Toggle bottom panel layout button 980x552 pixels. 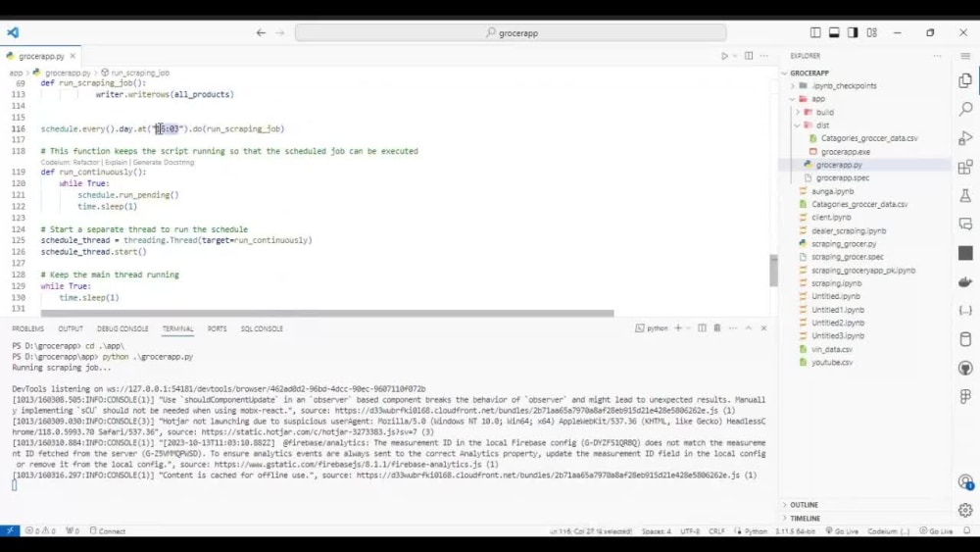(x=834, y=32)
